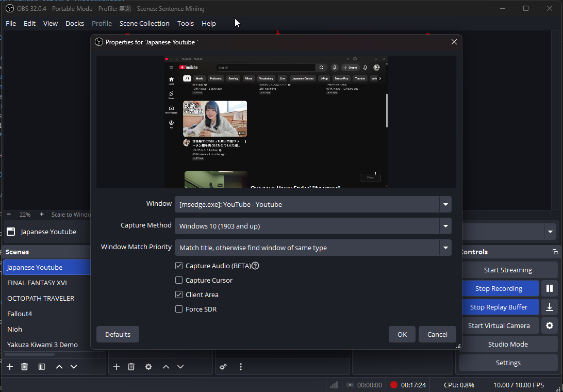Save the replay using the download icon

(550, 306)
